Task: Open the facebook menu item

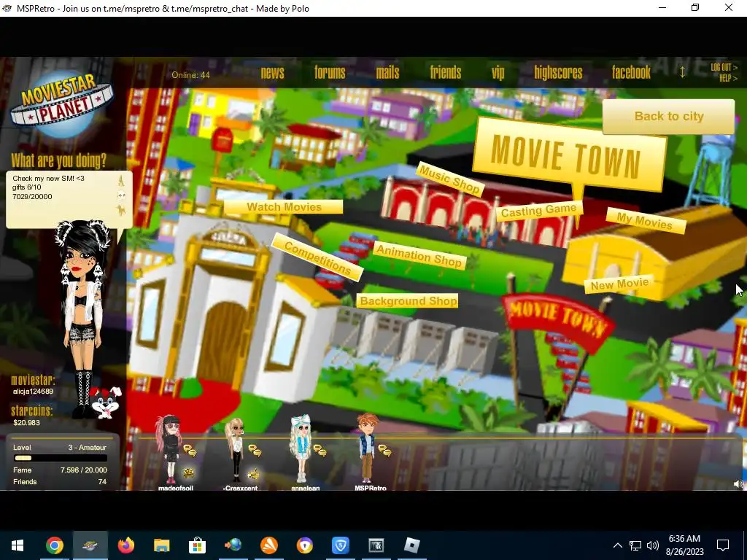Action: coord(631,72)
